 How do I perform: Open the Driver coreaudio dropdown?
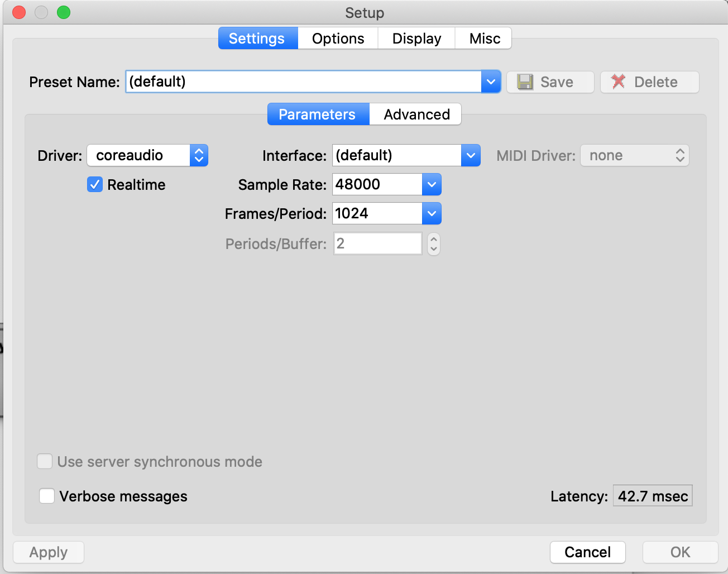pyautogui.click(x=147, y=155)
